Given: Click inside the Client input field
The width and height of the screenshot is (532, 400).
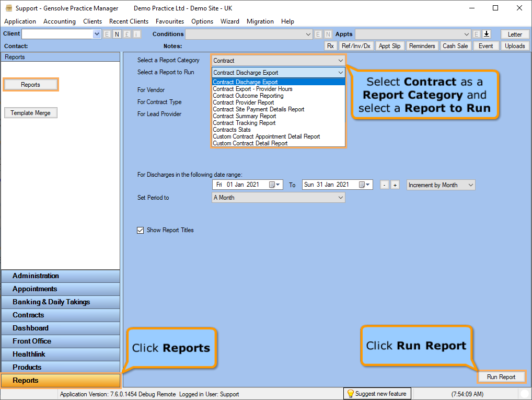Looking at the screenshot, I should [x=57, y=33].
